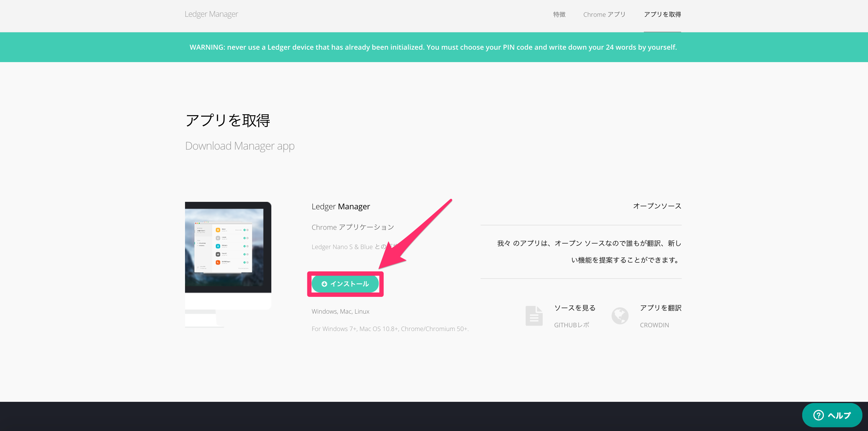
Task: Open the ソースを見る source link
Action: tap(575, 308)
